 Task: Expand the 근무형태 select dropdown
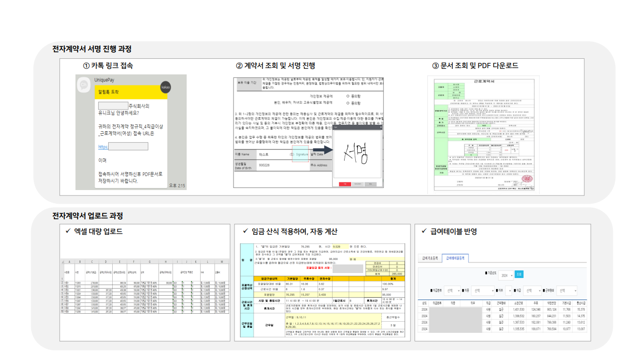coord(568,291)
